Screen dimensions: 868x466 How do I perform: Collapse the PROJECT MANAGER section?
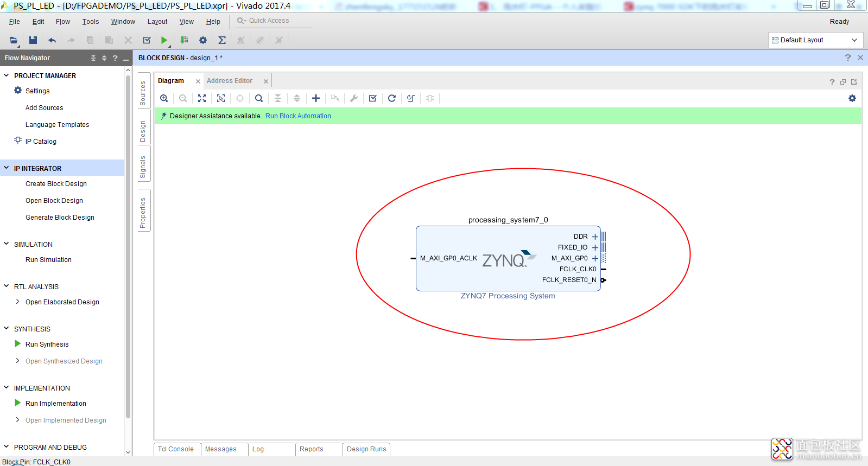click(x=7, y=75)
